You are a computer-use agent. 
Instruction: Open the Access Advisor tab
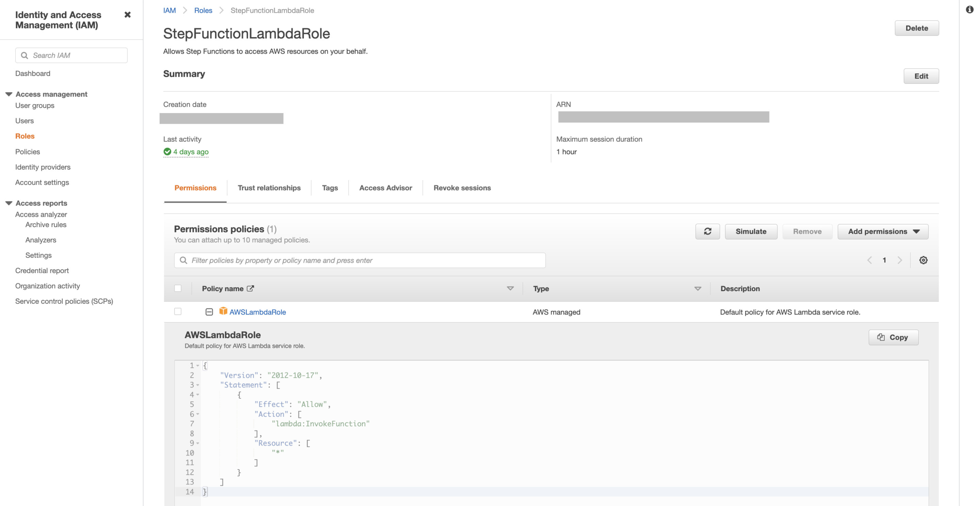(385, 188)
